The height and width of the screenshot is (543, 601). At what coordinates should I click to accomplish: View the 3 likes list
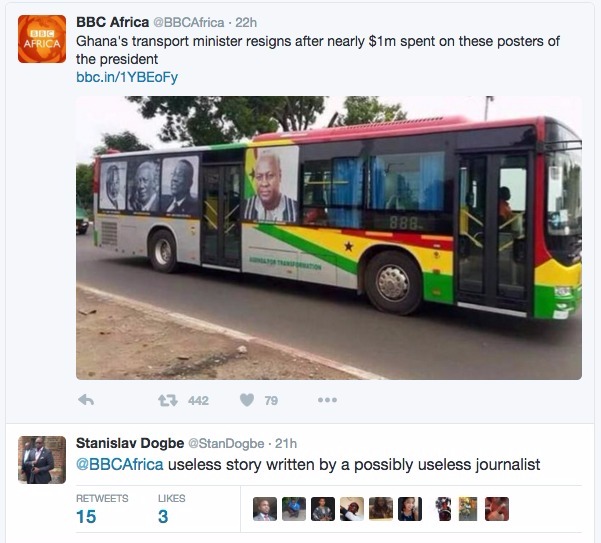click(x=171, y=509)
